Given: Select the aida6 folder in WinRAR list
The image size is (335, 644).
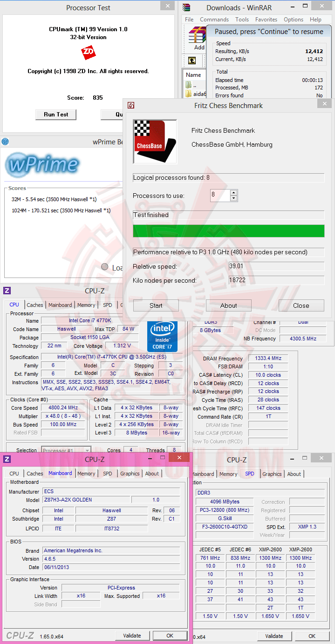Looking at the screenshot, I should pyautogui.click(x=195, y=94).
